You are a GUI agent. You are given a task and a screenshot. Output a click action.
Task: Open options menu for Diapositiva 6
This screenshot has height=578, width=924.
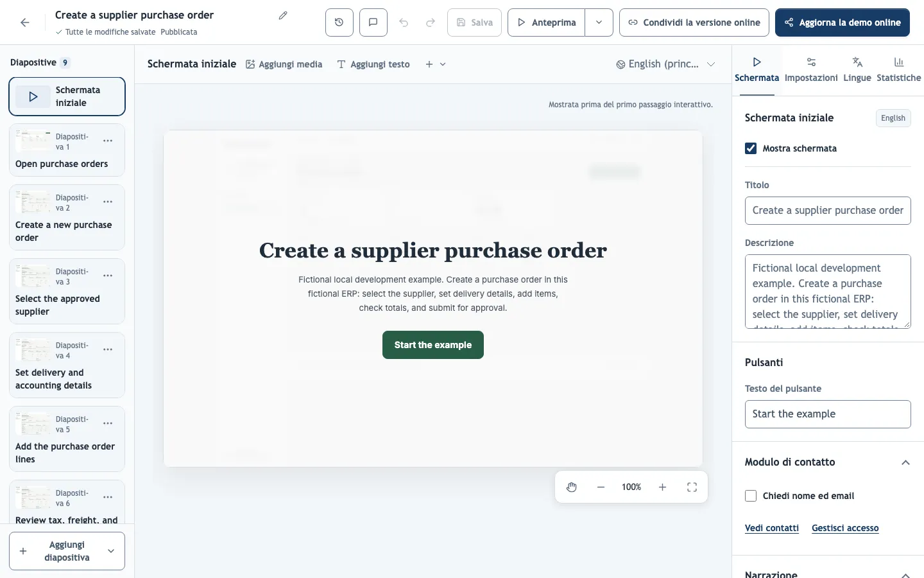click(x=108, y=497)
